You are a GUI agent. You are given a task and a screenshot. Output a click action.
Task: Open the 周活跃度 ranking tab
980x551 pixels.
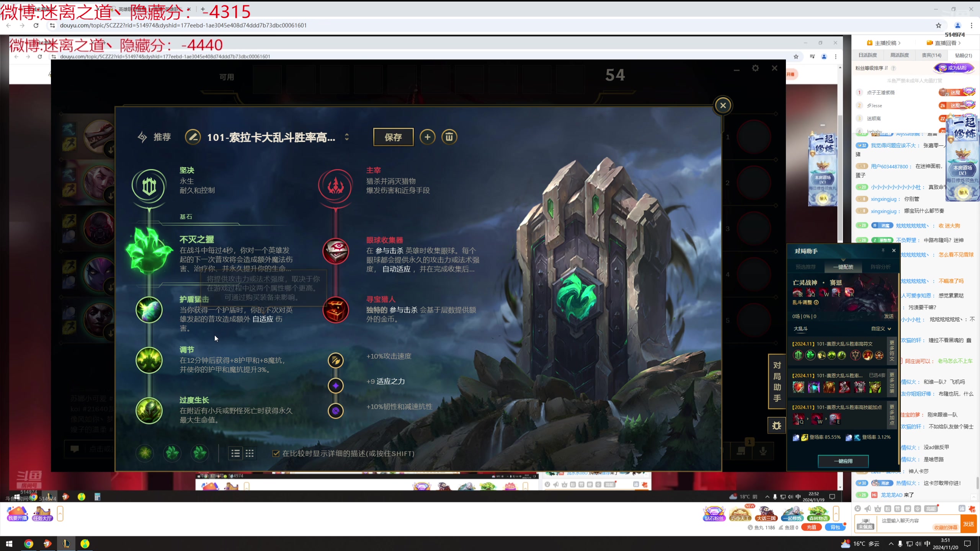(900, 55)
